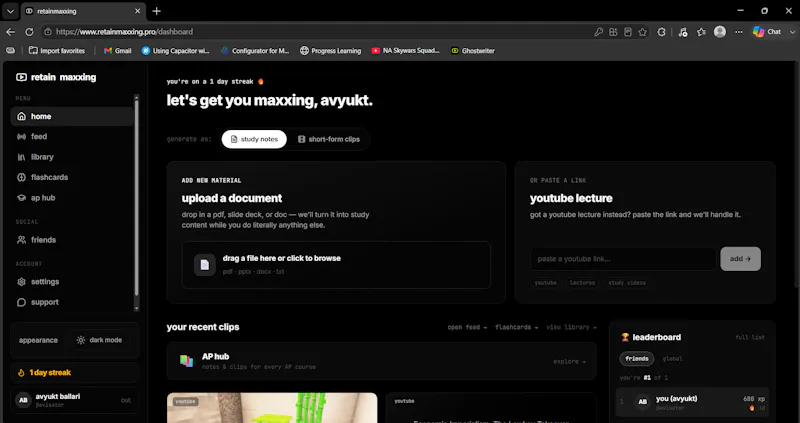Click the file upload drop zone
This screenshot has width=800, height=423.
tap(336, 265)
